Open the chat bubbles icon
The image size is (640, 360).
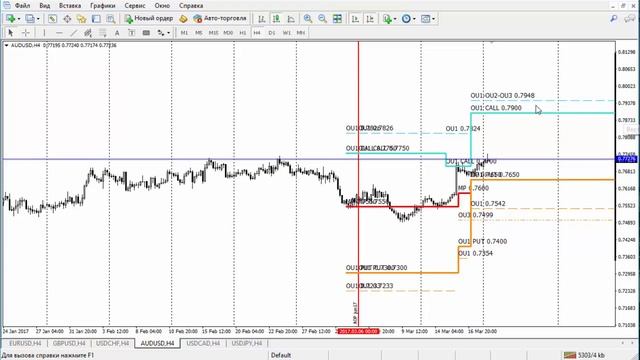tap(629, 18)
